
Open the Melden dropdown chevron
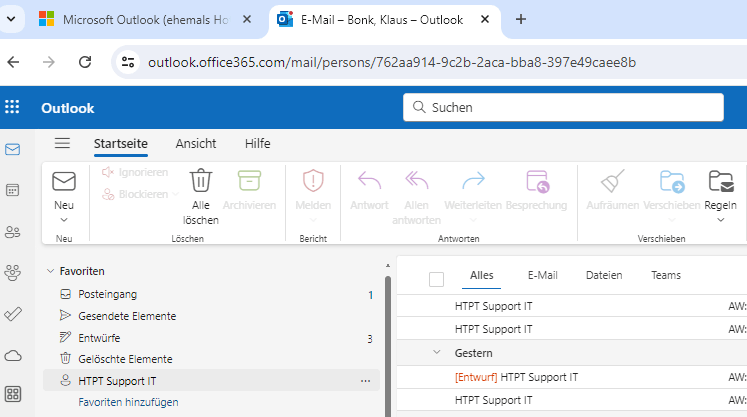click(x=313, y=220)
